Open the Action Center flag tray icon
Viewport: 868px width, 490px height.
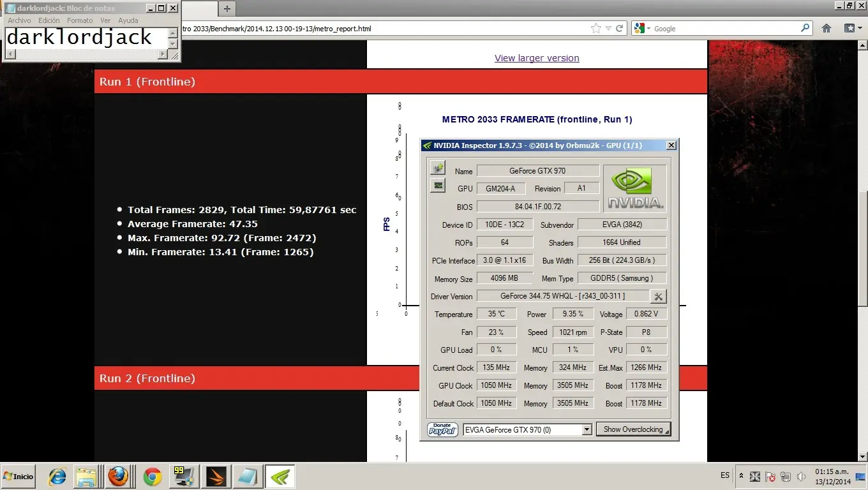click(770, 477)
